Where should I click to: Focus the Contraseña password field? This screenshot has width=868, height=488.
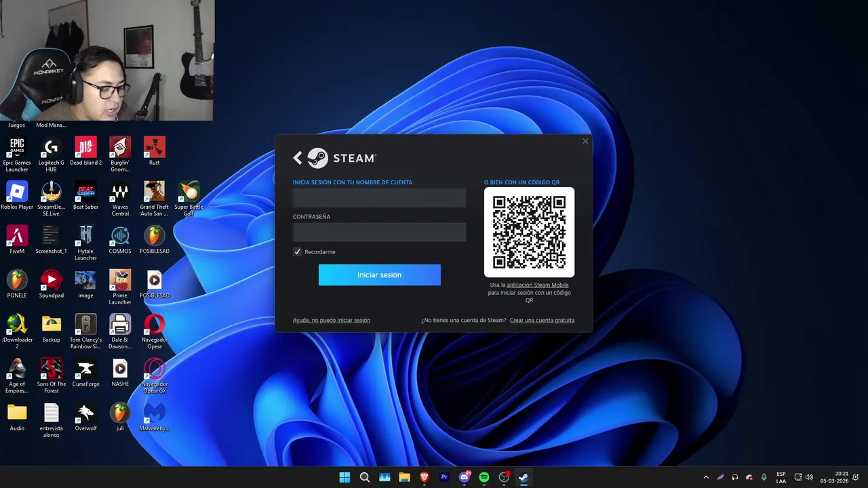point(380,232)
